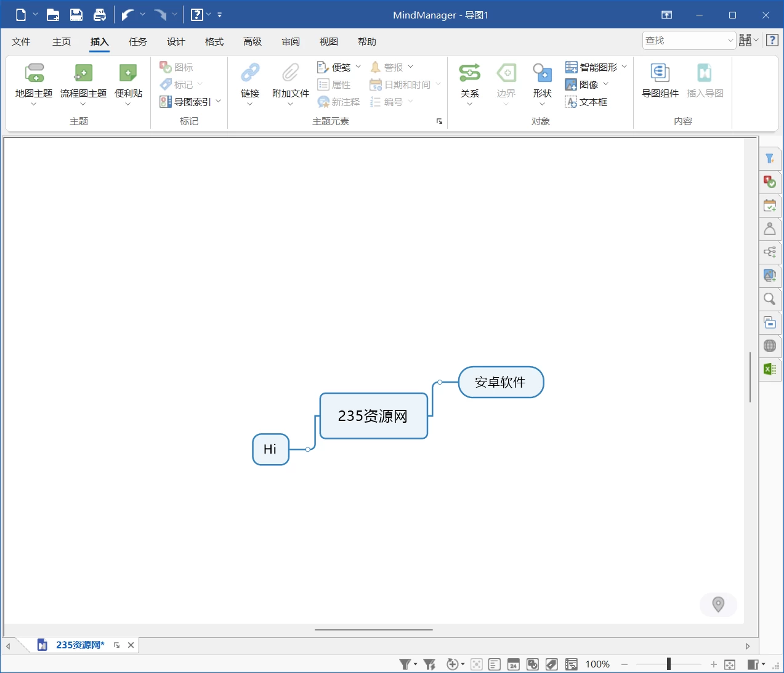This screenshot has height=673, width=784.
Task: Click the location pin button on canvas
Action: pos(718,605)
